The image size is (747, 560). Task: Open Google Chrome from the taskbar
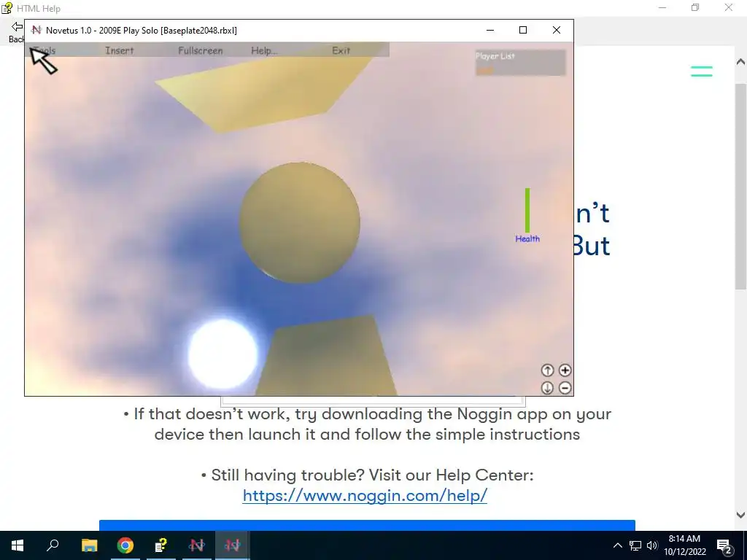pyautogui.click(x=125, y=545)
